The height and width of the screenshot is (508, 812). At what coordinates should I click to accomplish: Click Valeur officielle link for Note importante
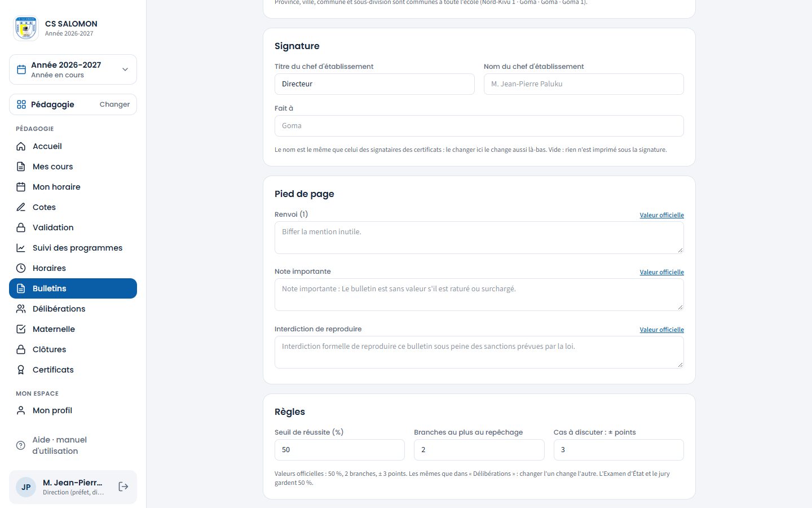point(661,272)
